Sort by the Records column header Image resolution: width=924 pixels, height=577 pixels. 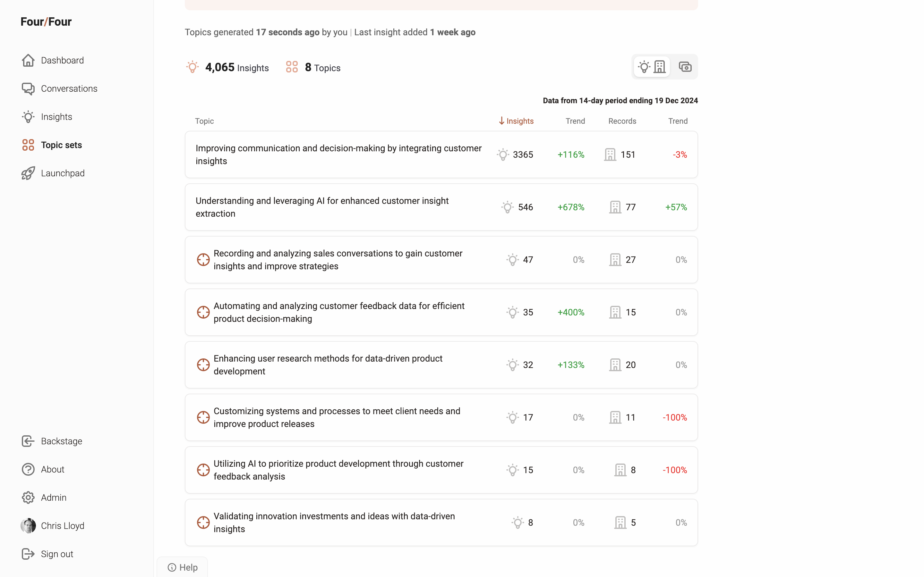point(622,121)
